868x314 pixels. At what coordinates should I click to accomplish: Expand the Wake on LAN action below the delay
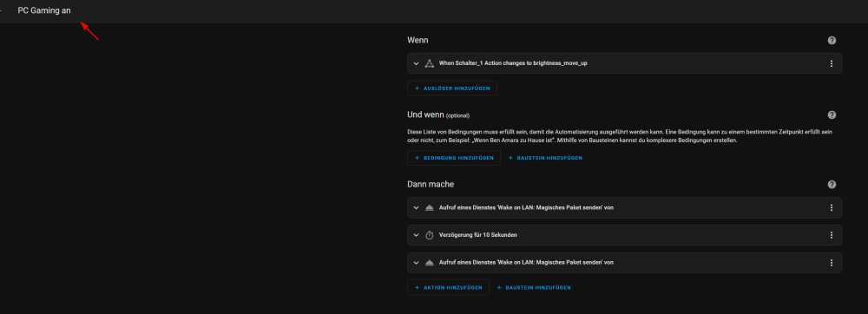tap(417, 263)
